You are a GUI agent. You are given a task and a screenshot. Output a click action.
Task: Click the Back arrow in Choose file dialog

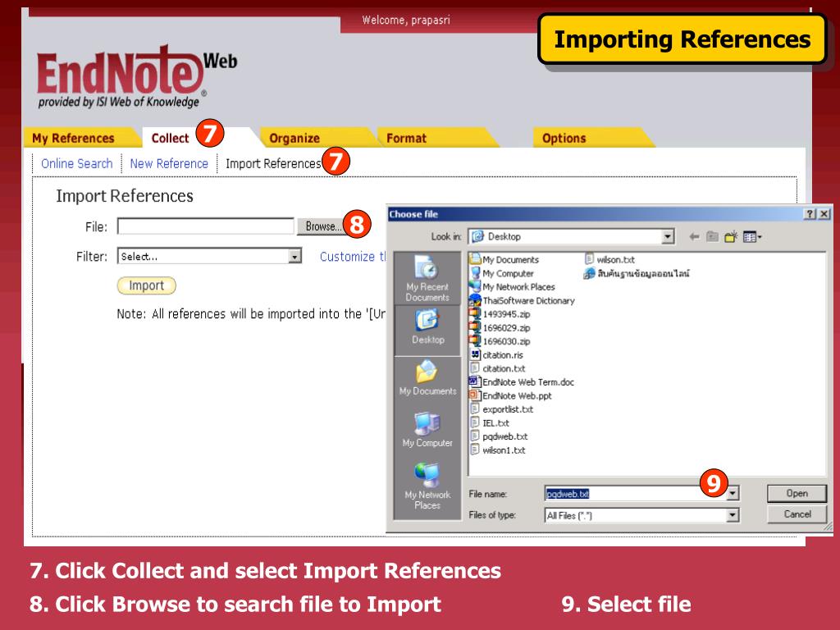point(694,237)
